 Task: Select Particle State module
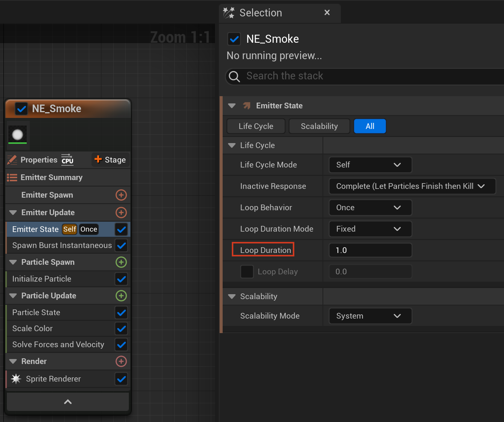coord(68,312)
